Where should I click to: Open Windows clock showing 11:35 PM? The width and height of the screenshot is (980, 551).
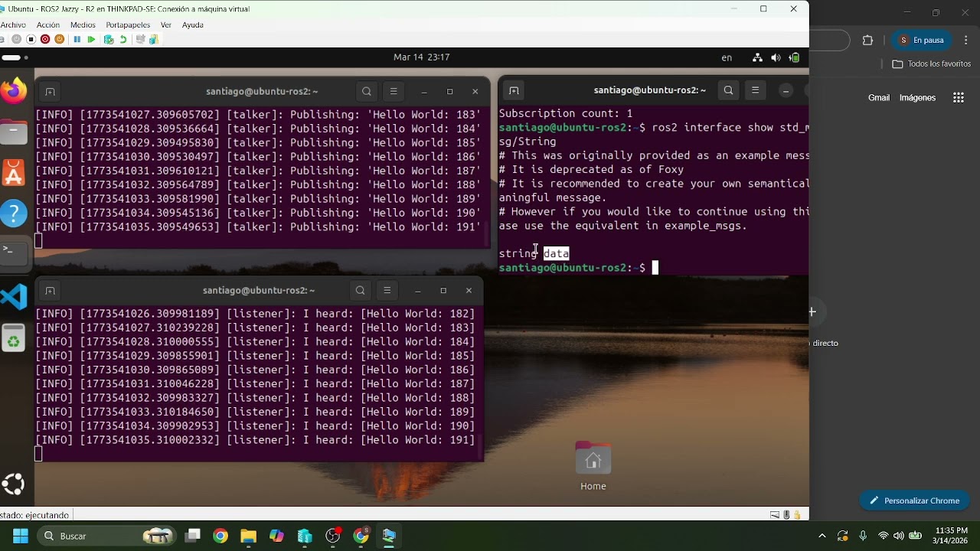(x=951, y=536)
